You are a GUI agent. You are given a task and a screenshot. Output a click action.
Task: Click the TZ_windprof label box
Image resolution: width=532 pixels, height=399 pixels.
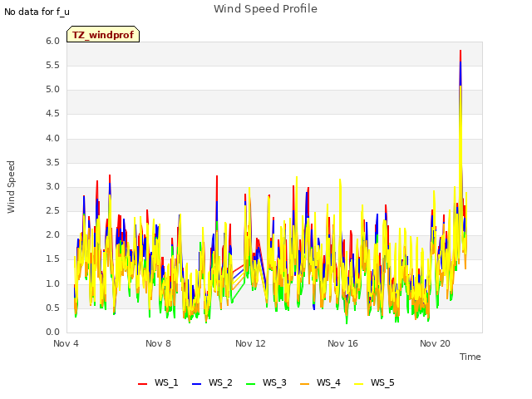(x=103, y=34)
